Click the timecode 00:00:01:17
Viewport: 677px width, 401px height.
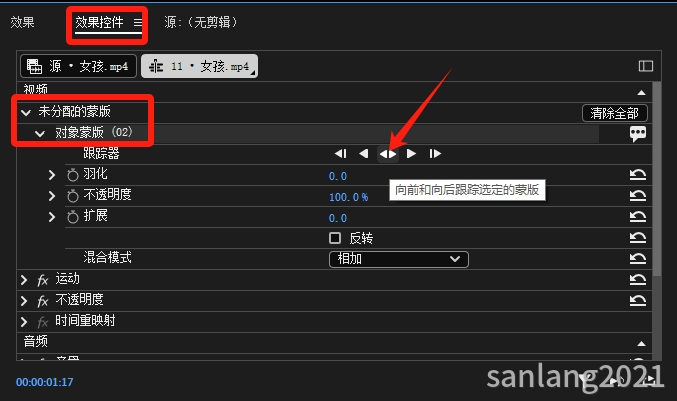44,382
